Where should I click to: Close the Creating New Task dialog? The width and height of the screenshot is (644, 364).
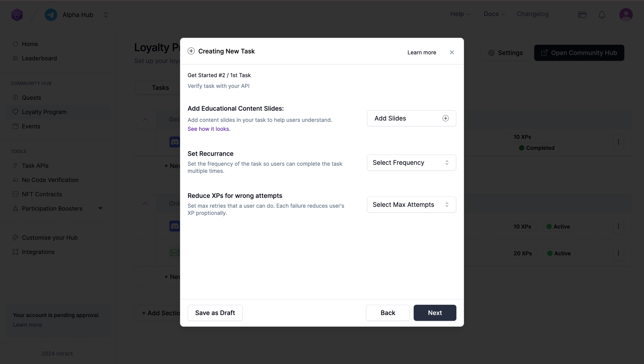[x=452, y=53]
